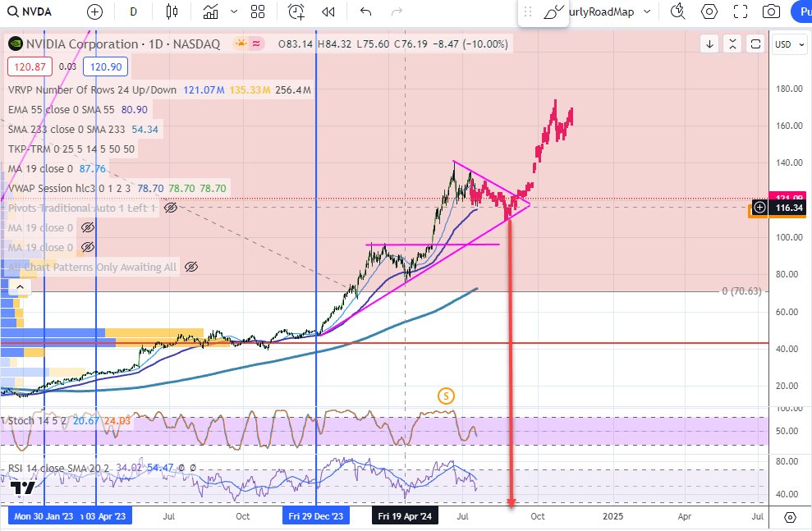Image resolution: width=812 pixels, height=531 pixels.
Task: Collapse pane with the inward arrows icon
Action: coord(732,44)
